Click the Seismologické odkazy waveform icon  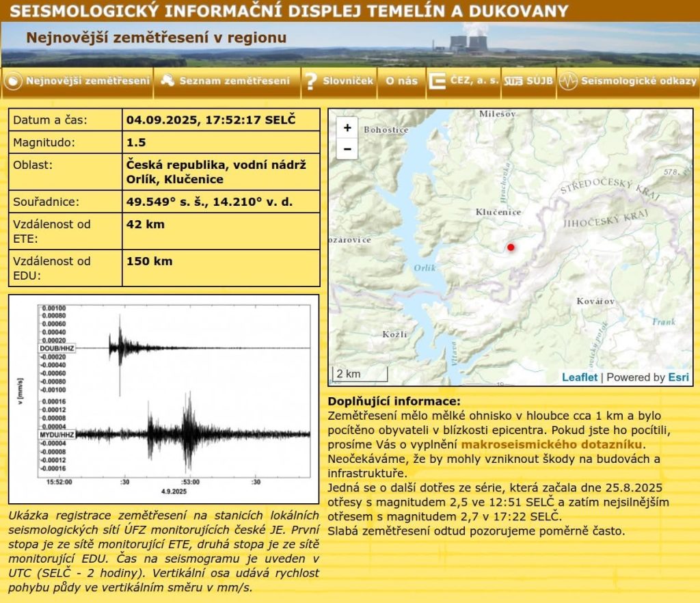568,81
